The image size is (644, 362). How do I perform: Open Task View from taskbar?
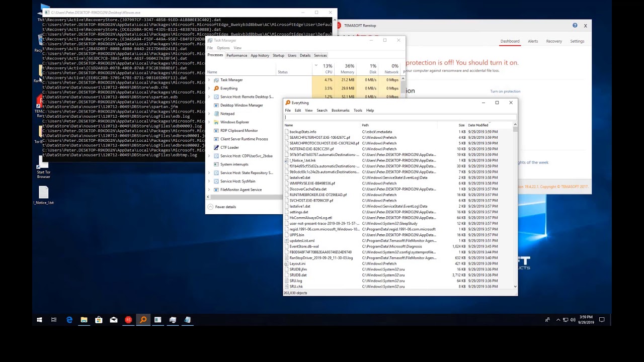[x=54, y=320]
